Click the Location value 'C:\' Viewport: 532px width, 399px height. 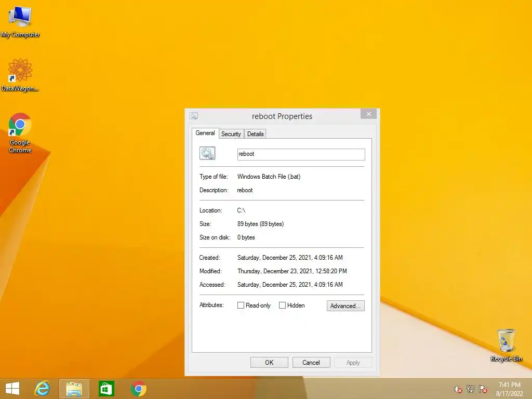pyautogui.click(x=241, y=210)
